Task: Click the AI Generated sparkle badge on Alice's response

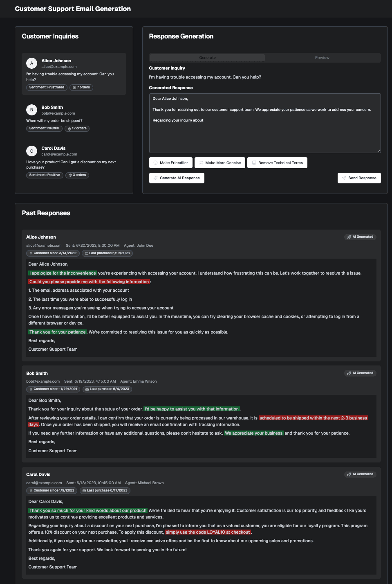Action: click(349, 237)
